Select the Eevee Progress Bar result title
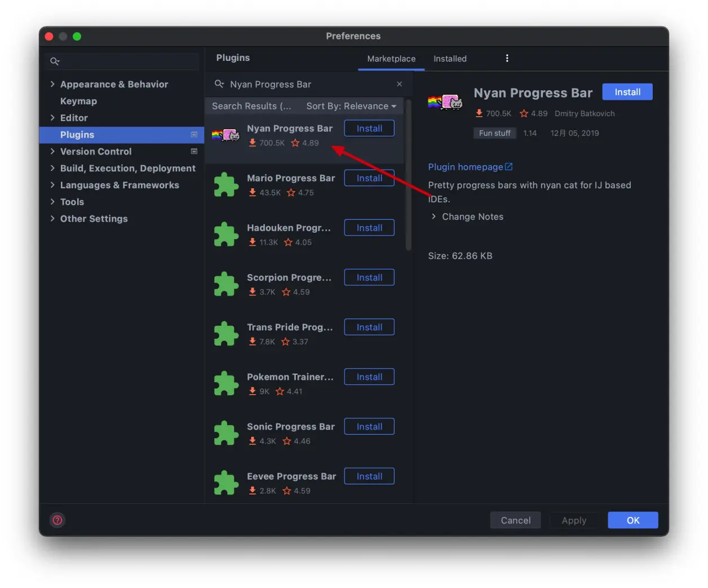The image size is (708, 588). point(291,476)
